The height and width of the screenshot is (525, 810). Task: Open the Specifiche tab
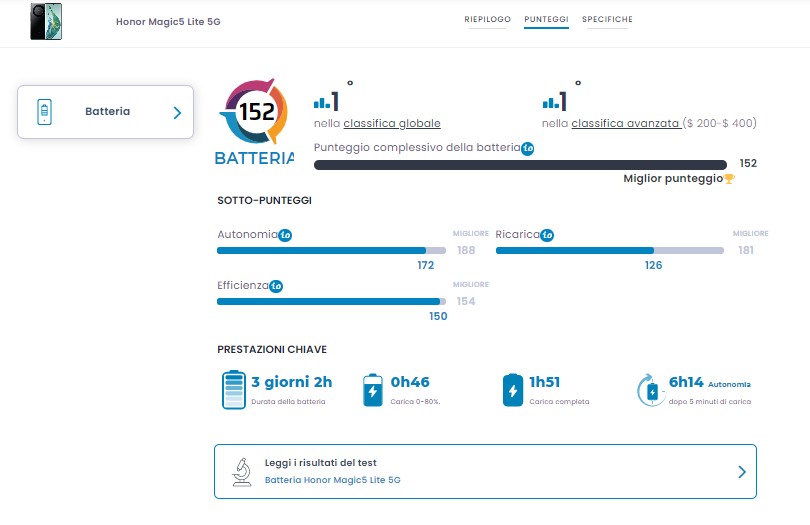point(607,20)
